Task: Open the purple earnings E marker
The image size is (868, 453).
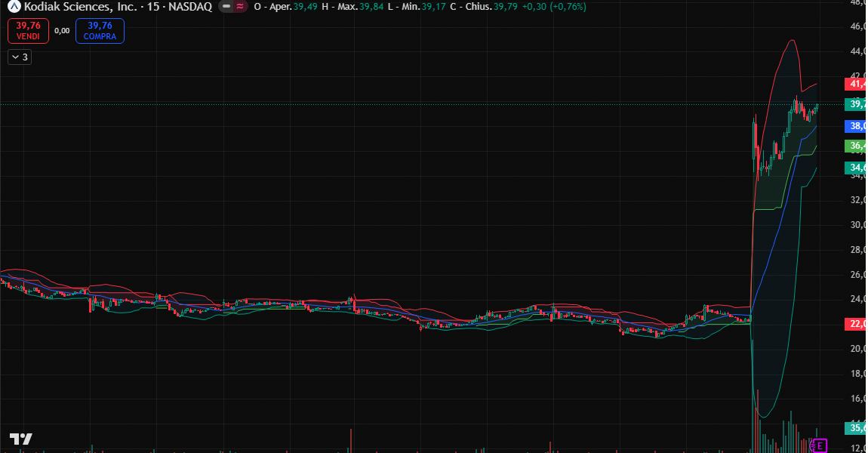Action: (x=820, y=445)
